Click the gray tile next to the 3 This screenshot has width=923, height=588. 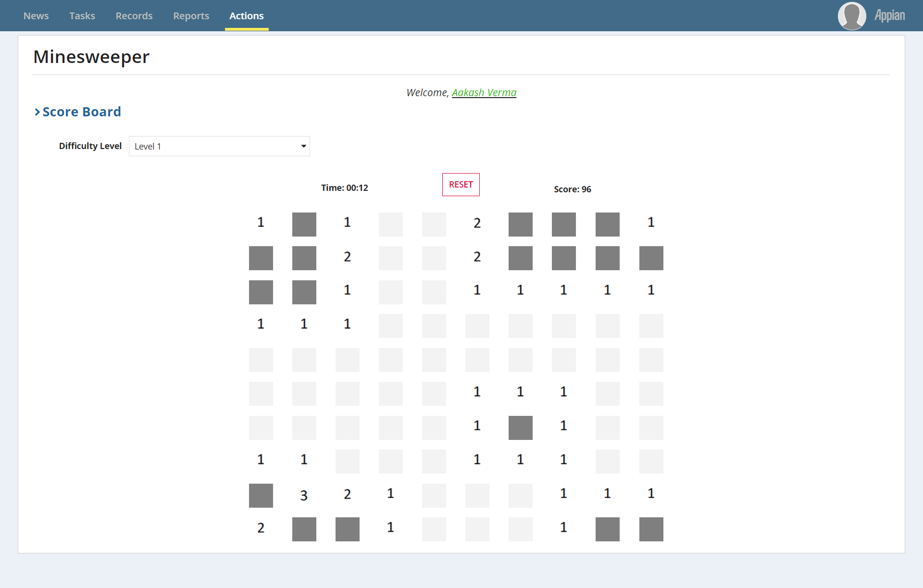[261, 495]
